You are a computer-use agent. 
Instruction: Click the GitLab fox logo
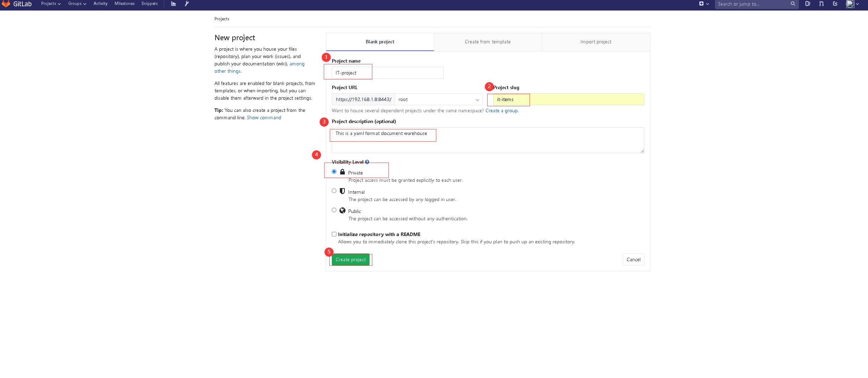[x=6, y=3]
